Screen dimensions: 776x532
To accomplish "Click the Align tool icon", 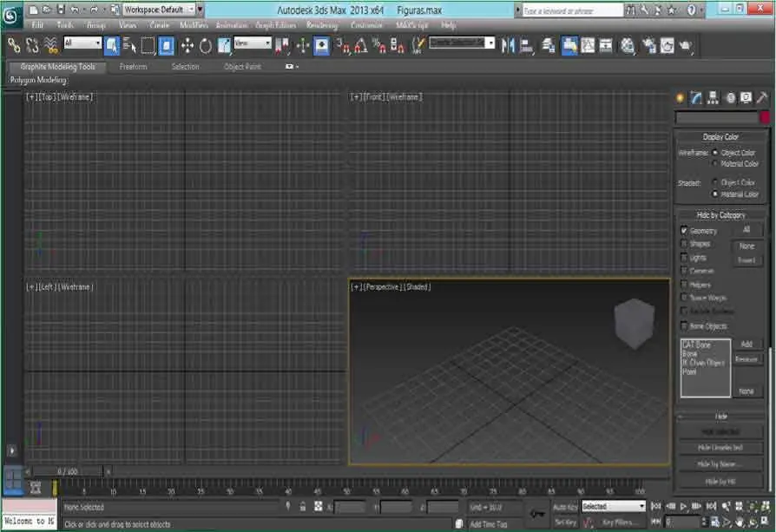I will [x=527, y=46].
